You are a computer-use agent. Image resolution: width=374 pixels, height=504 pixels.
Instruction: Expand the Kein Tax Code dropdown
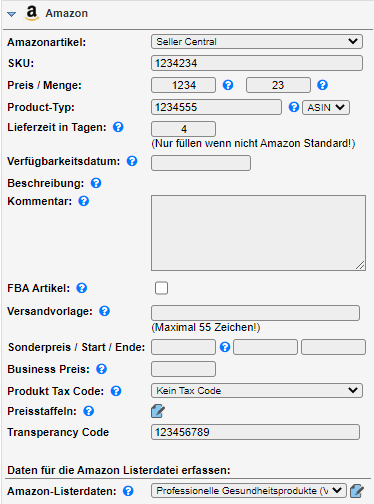pyautogui.click(x=257, y=391)
